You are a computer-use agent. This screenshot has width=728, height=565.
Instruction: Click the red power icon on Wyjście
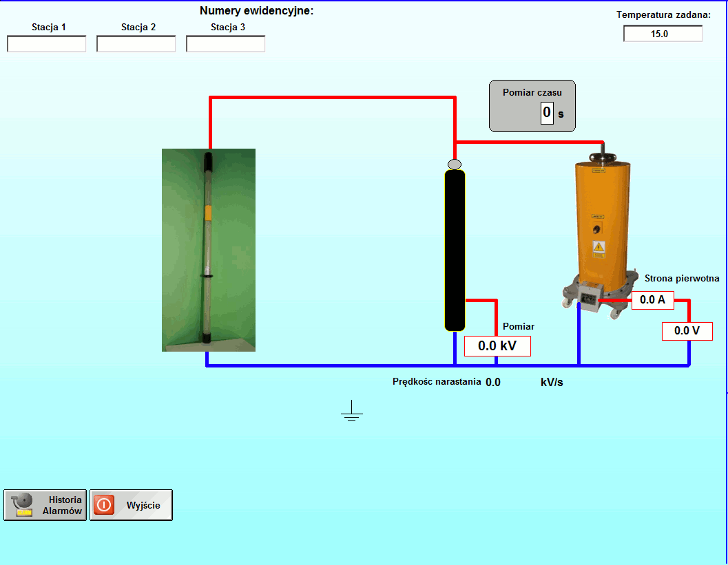pos(104,504)
